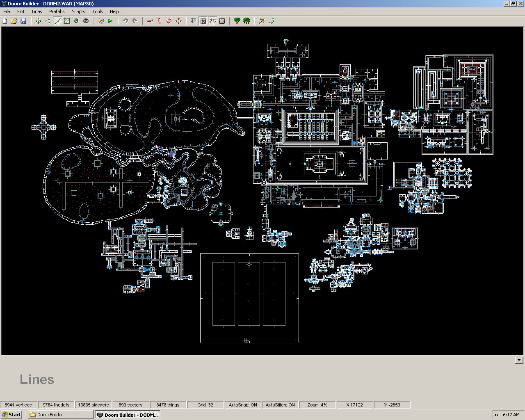Viewport: 525px width, 420px height.
Task: Flip selection horizontally icon
Action: (150, 21)
